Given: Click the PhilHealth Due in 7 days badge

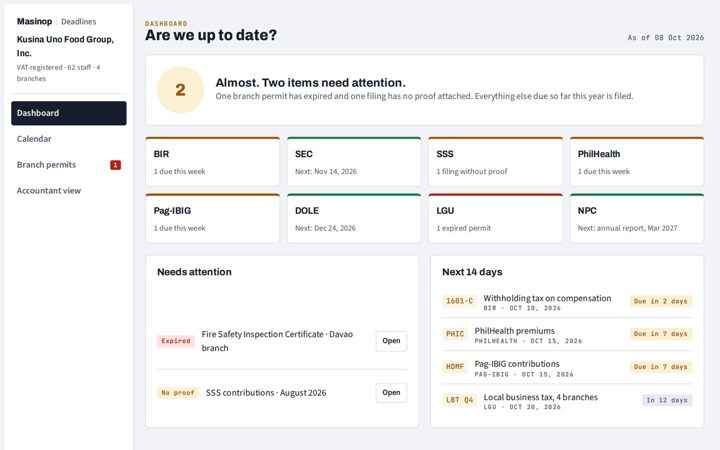Looking at the screenshot, I should pyautogui.click(x=661, y=334).
